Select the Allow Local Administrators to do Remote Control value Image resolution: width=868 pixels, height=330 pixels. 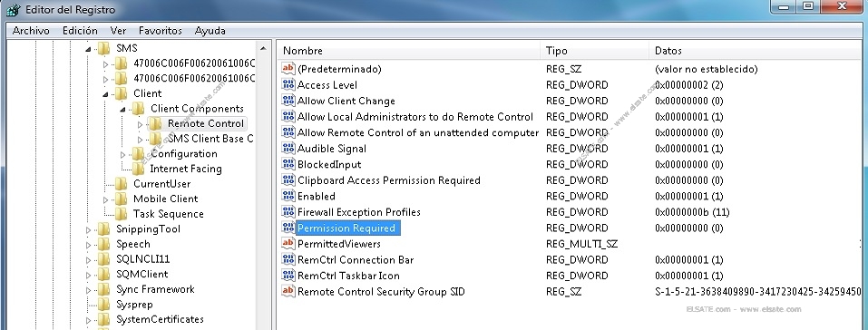tap(415, 117)
